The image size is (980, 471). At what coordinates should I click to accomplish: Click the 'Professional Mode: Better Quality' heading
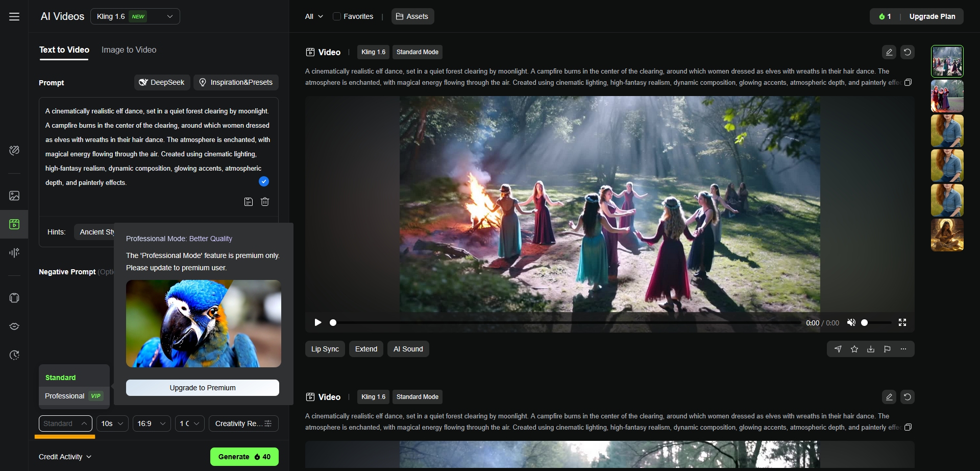(x=179, y=239)
